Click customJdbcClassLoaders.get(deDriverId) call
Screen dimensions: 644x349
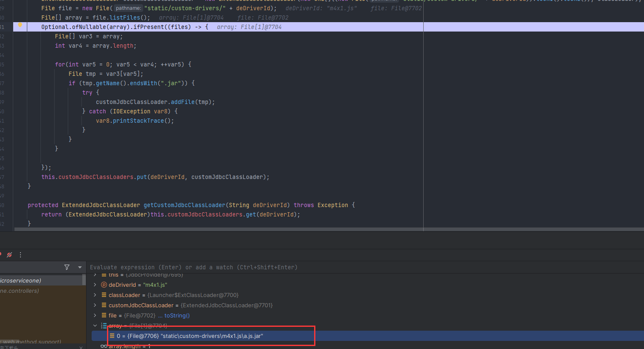[x=232, y=214]
